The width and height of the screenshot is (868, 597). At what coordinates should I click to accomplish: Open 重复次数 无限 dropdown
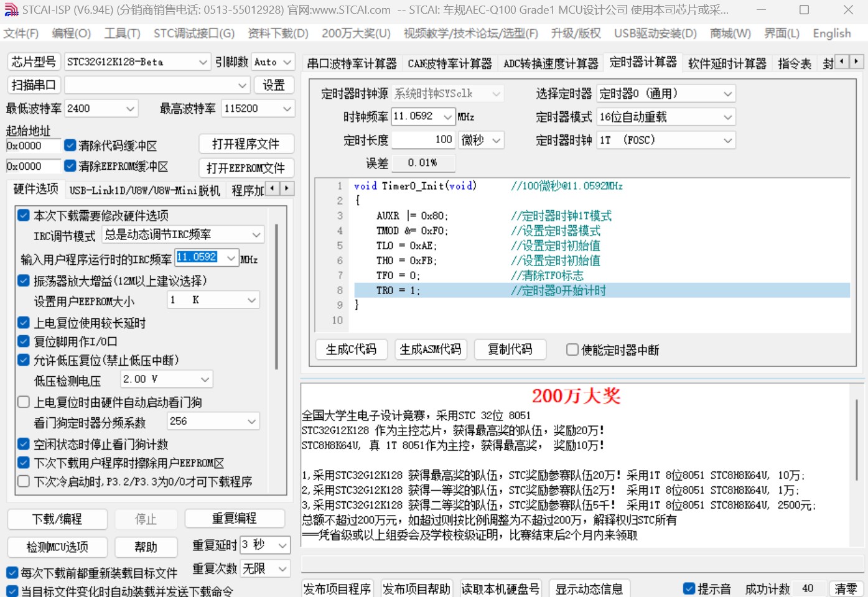click(x=265, y=568)
